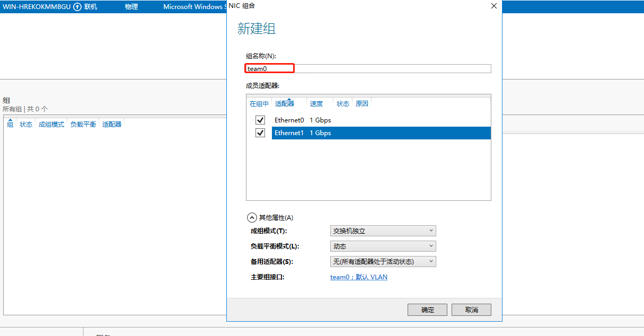Click the 确定 button
The height and width of the screenshot is (336, 644).
[427, 310]
